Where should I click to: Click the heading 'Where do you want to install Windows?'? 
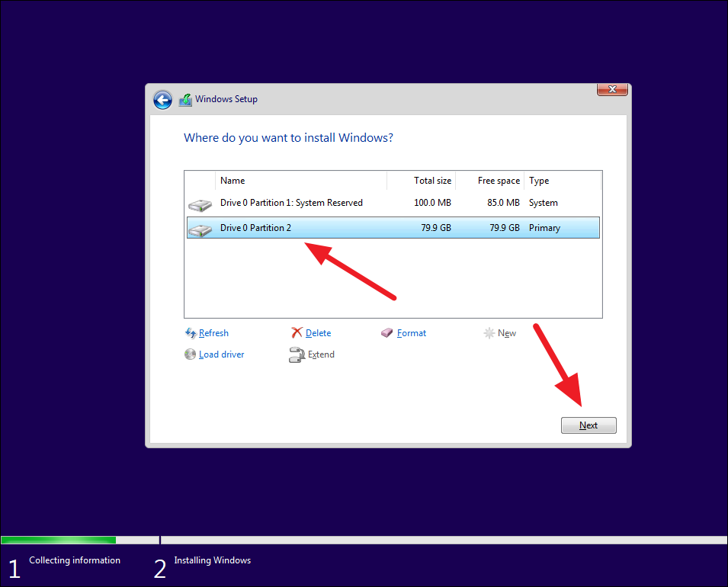point(288,138)
